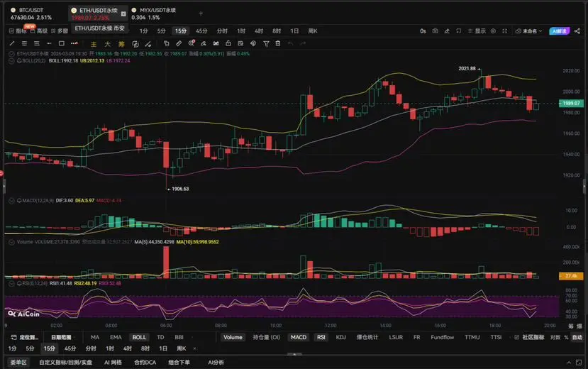Toggle the Fundflow sub-indicator
588x369 pixels.
[x=442, y=337]
